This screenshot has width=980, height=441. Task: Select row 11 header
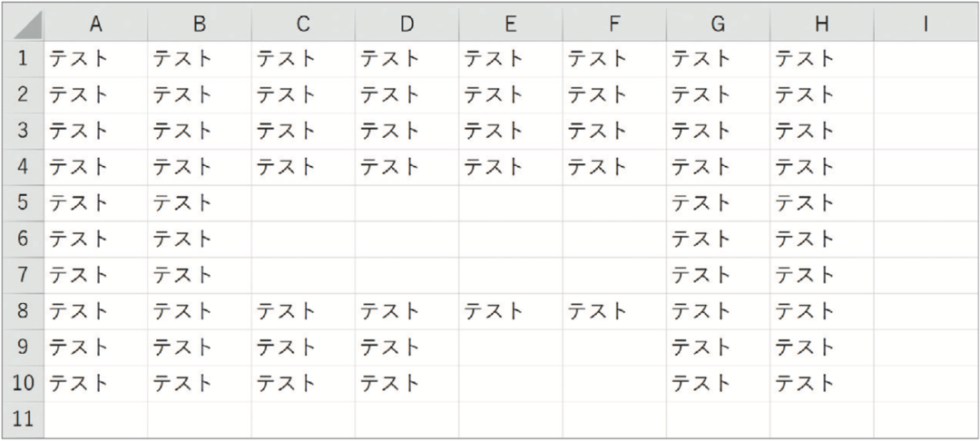click(23, 419)
